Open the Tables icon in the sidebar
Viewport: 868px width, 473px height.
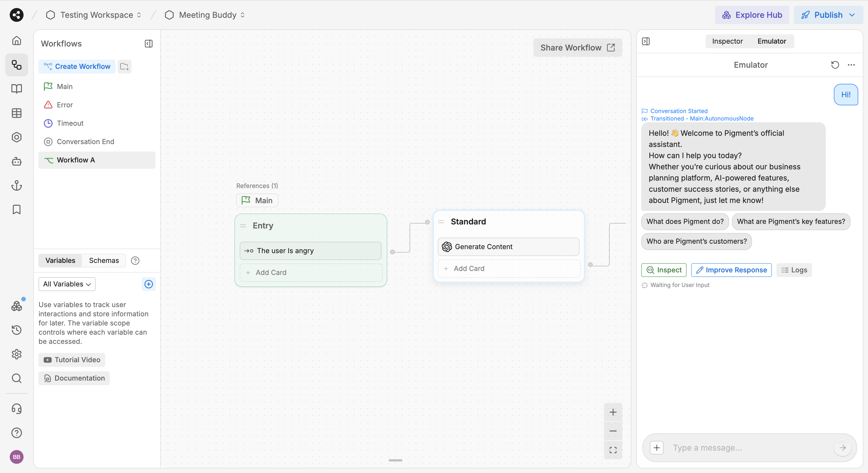point(16,113)
